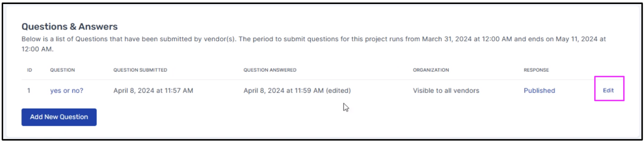Click the 11:59 AM answered timestamp

pos(283,91)
